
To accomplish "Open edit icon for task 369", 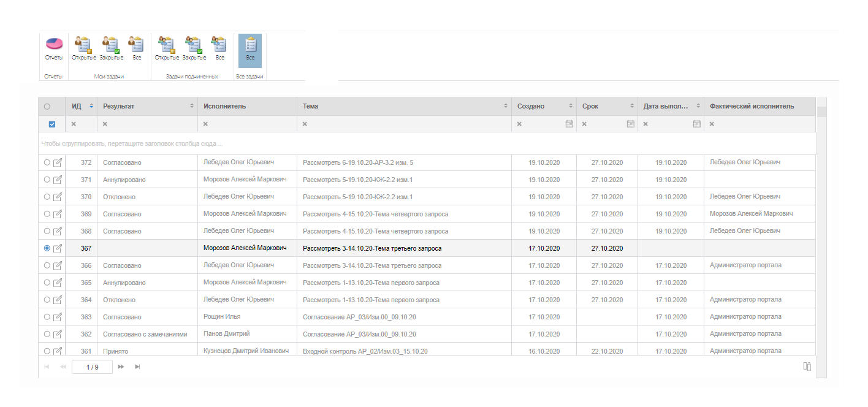I will click(58, 214).
